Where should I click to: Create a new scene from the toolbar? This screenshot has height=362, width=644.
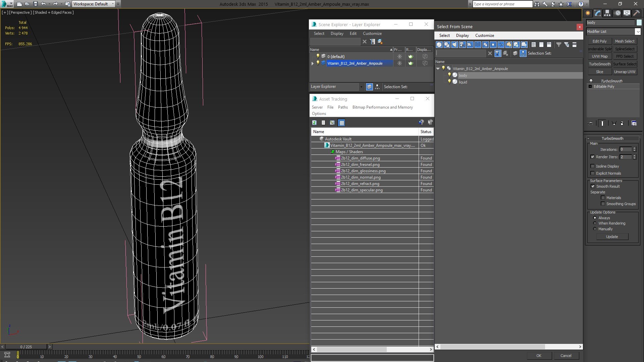pos(19,4)
